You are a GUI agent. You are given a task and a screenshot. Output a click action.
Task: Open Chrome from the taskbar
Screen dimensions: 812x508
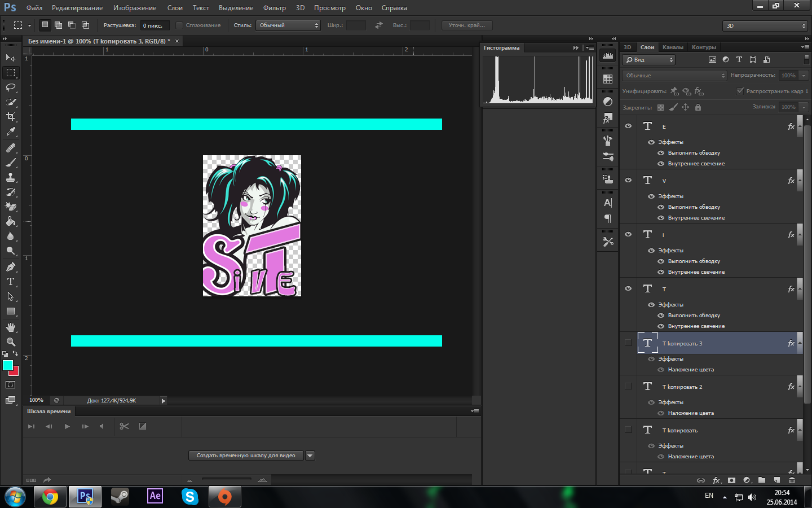tap(50, 497)
